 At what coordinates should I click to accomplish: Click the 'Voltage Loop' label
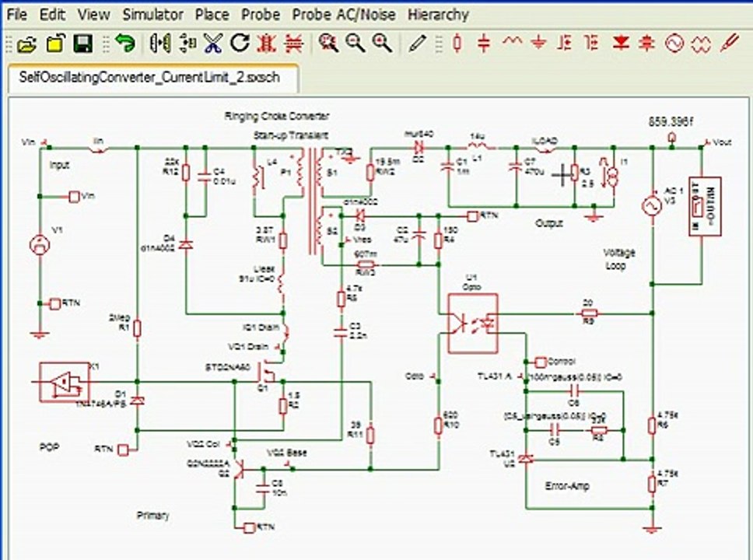[x=619, y=259]
